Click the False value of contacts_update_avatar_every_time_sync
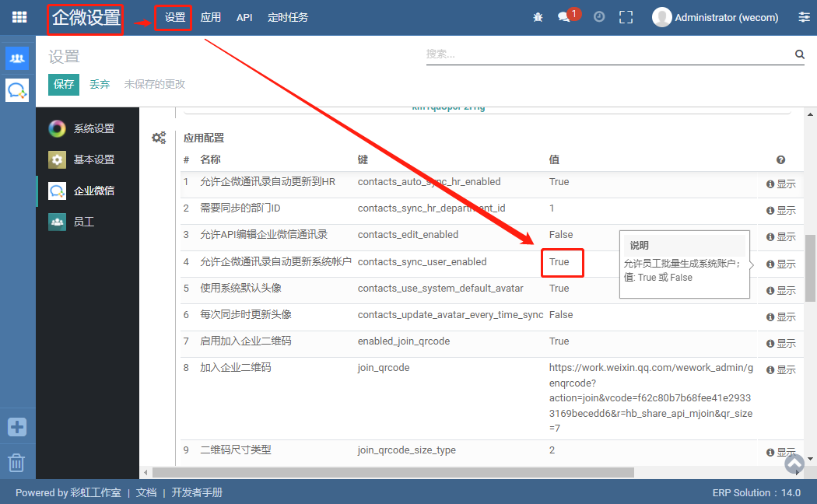 point(561,315)
